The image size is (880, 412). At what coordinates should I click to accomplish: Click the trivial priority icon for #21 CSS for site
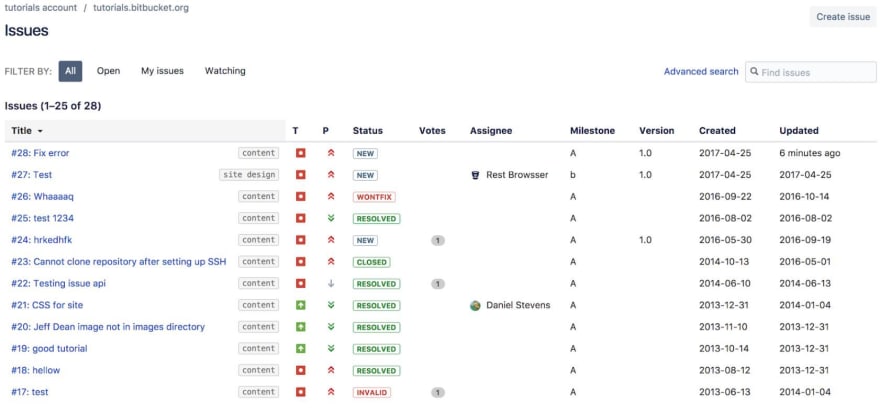point(331,305)
